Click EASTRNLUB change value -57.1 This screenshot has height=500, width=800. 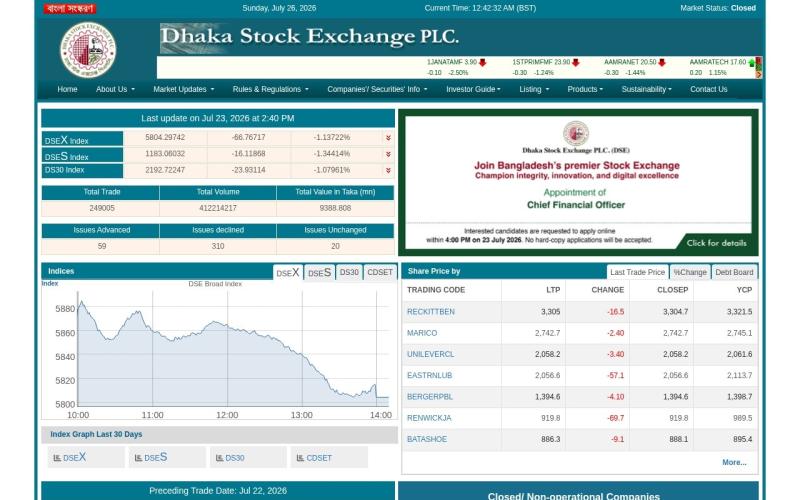tap(615, 376)
